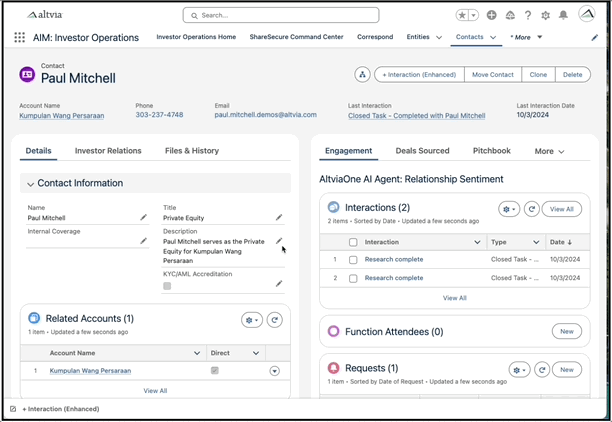Open the App Launcher grid icon
Image resolution: width=612 pixels, height=422 pixels.
(20, 37)
